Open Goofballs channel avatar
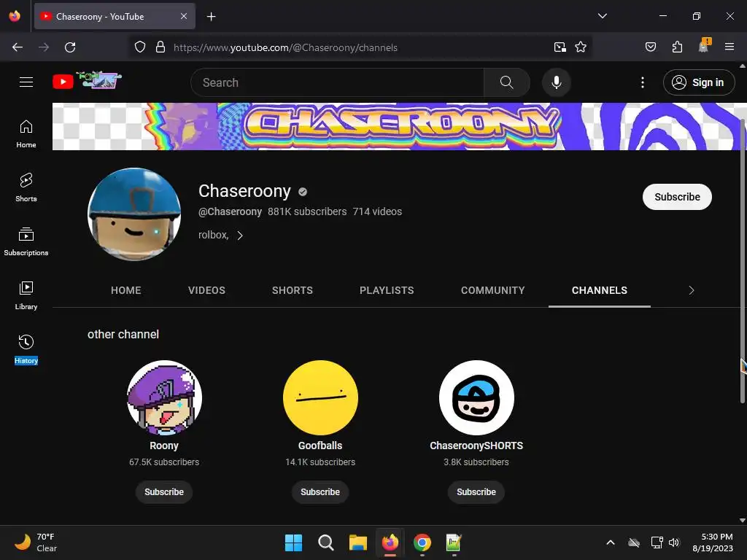747x560 pixels. (x=320, y=397)
